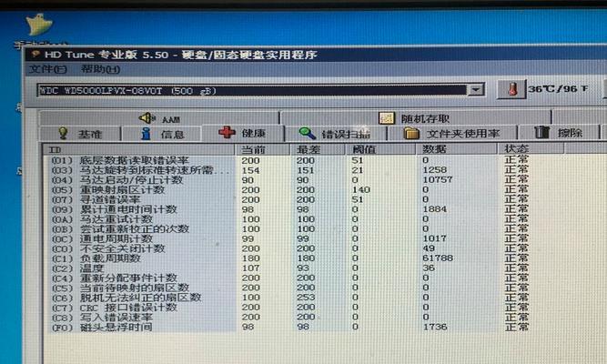Image resolution: width=607 pixels, height=364 pixels.
Task: Select row (0C) 通电周期计数
Action: tap(290, 238)
